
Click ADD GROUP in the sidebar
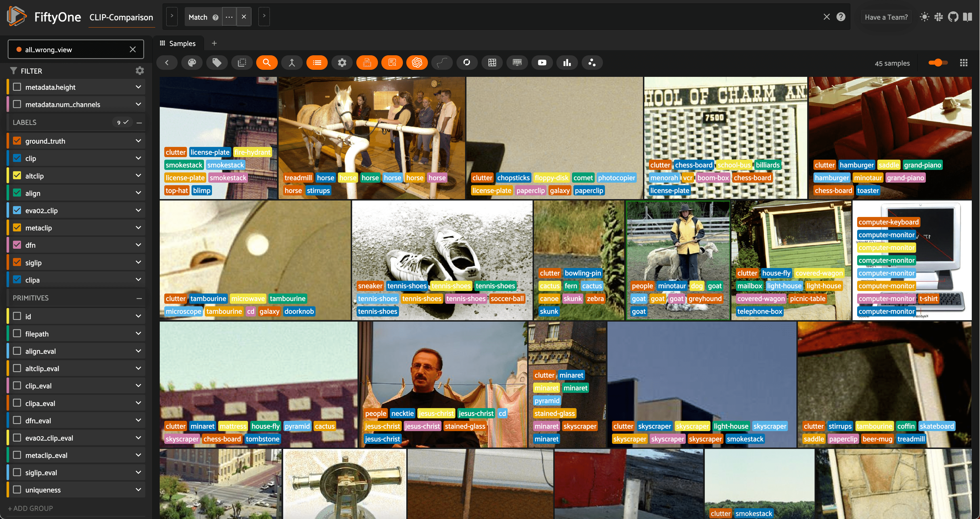30,508
